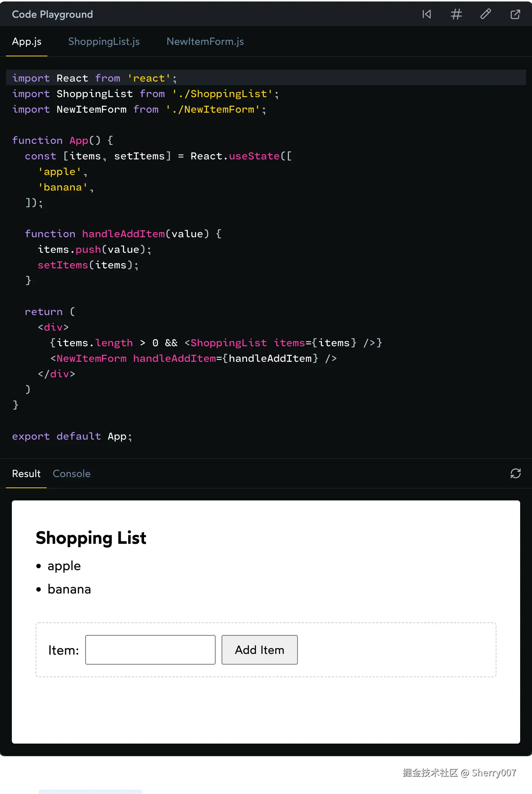
Task: Open the ShoppingList.js tab
Action: (104, 42)
